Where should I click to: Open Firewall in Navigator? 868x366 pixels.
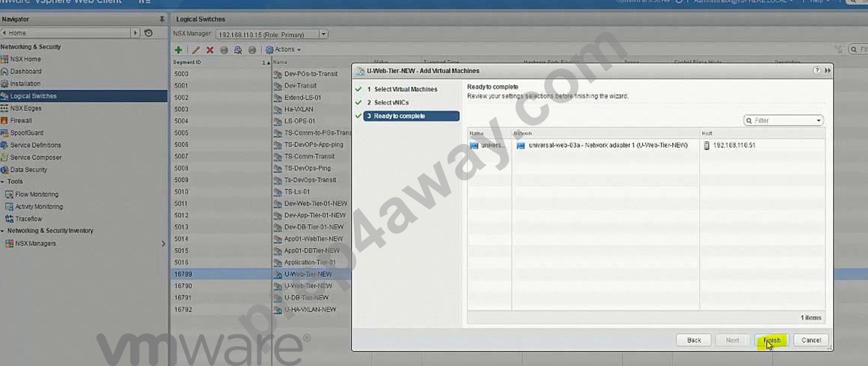(x=21, y=121)
